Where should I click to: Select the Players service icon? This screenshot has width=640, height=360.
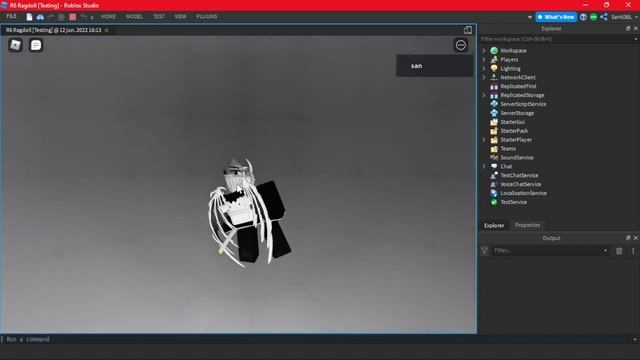click(x=494, y=60)
